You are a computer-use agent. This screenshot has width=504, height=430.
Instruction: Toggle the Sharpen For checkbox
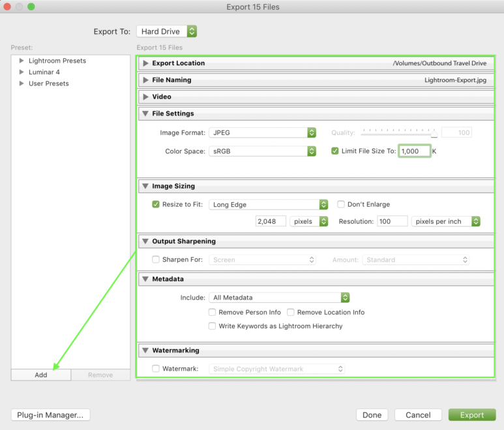(x=156, y=260)
